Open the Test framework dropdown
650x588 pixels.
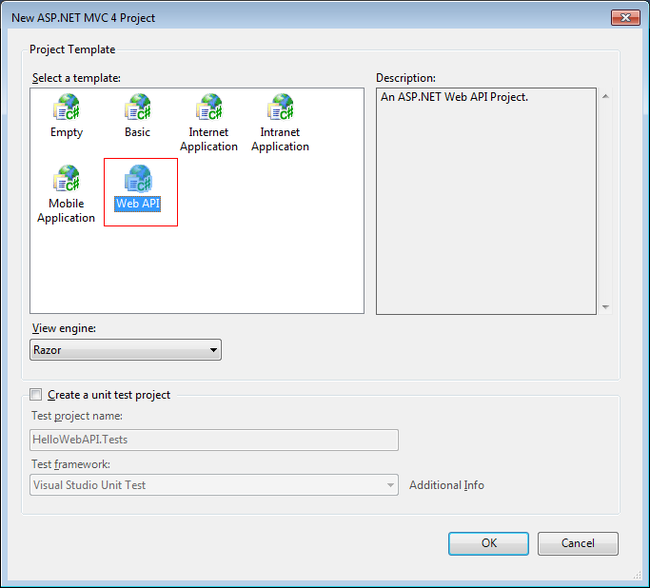(x=214, y=485)
